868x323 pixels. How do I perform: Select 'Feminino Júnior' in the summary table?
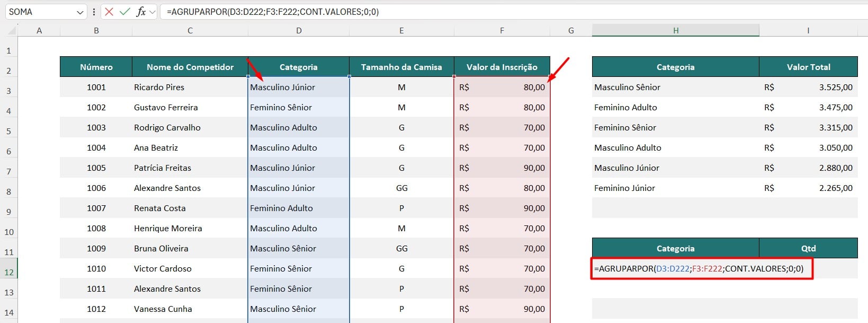click(x=676, y=188)
